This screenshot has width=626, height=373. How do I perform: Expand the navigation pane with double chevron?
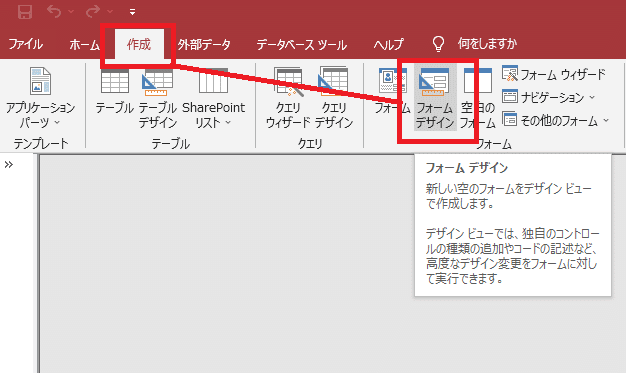[9, 165]
